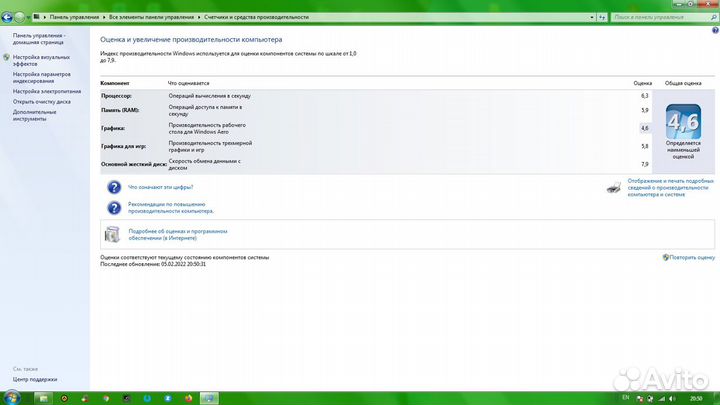
Task: Click shield icon beside visual effects link
Action: click(x=6, y=57)
